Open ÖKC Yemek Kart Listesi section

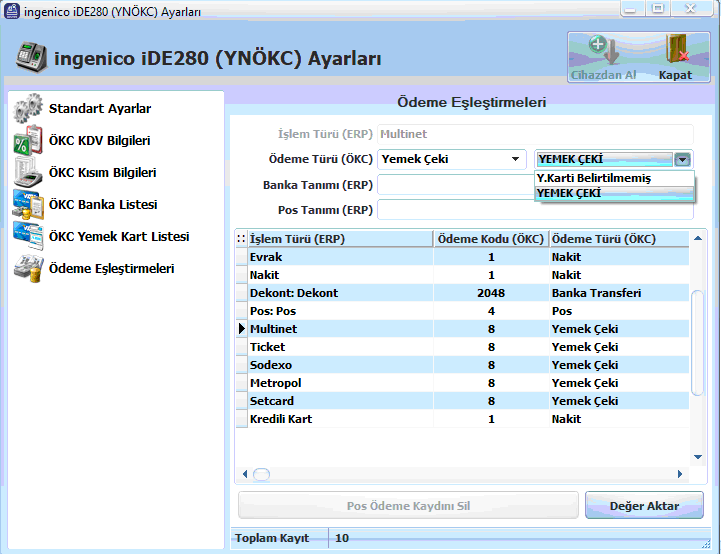click(119, 236)
